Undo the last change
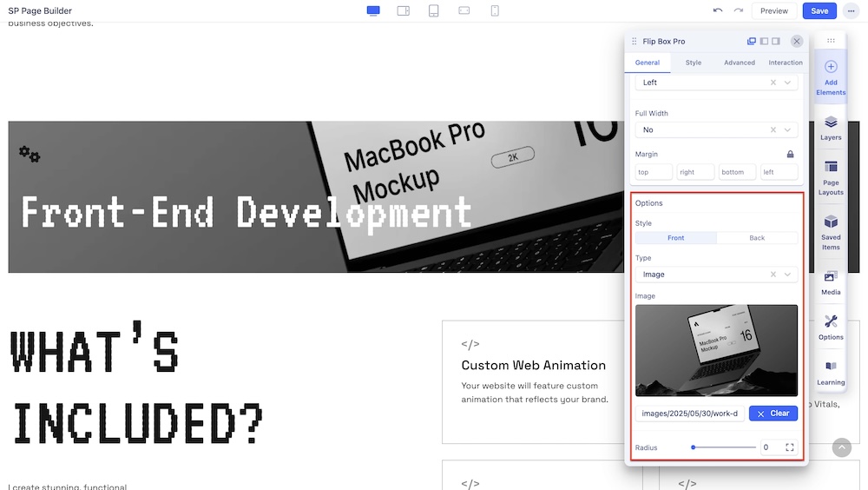This screenshot has height=490, width=868. coord(717,10)
